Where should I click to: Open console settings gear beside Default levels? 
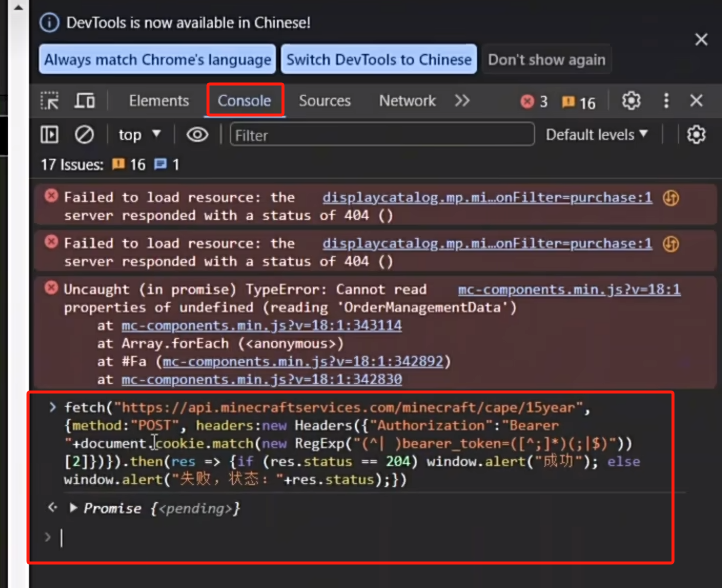(696, 135)
